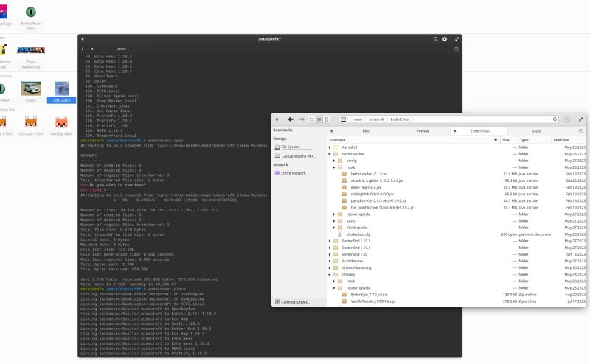This screenshot has width=590, height=364.
Task: Switch to the static tab
Action: (537, 131)
